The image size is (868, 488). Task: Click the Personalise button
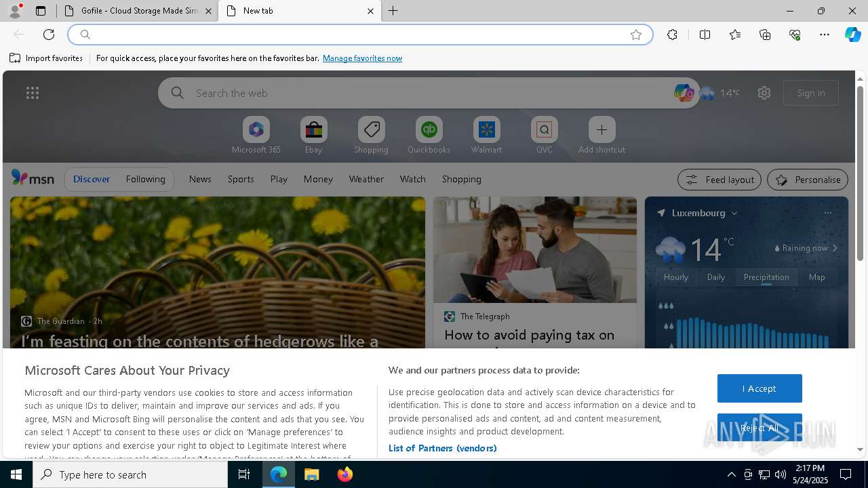[808, 180]
